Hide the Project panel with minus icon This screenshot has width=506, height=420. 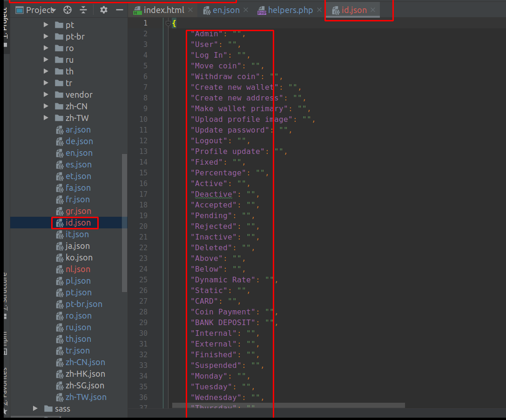[x=120, y=10]
